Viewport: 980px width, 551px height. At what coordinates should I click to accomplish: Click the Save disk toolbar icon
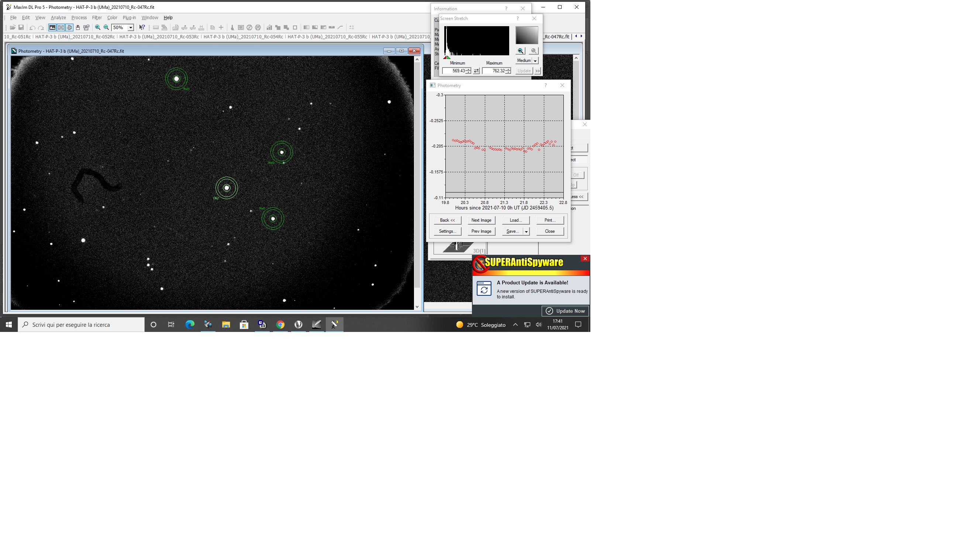pos(21,27)
